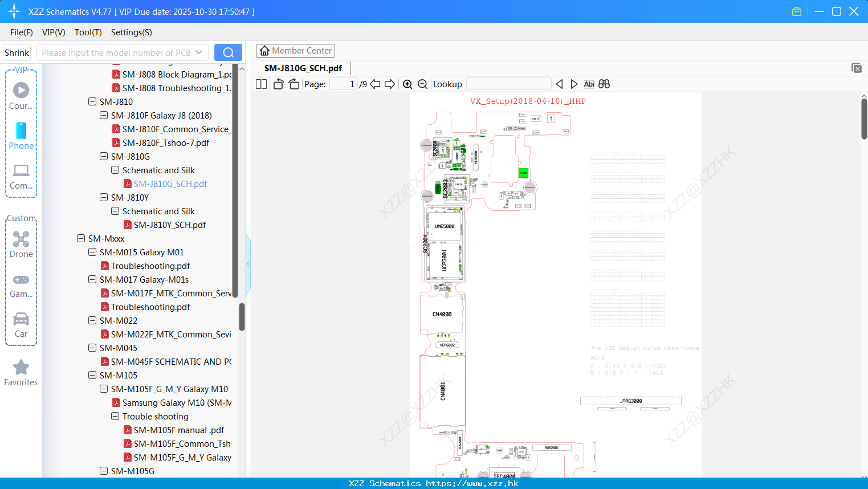868x489 pixels.
Task: Open SM-M105F_Common_Tsh file
Action: point(182,443)
